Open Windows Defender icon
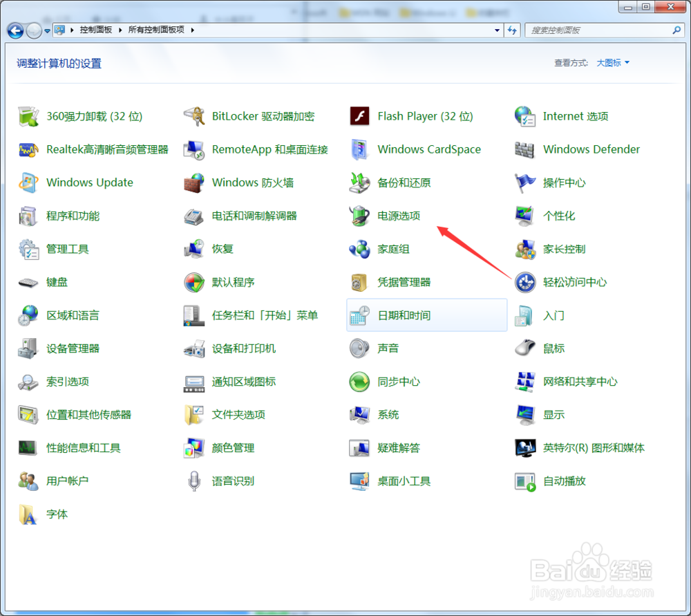The image size is (691, 616). [525, 150]
